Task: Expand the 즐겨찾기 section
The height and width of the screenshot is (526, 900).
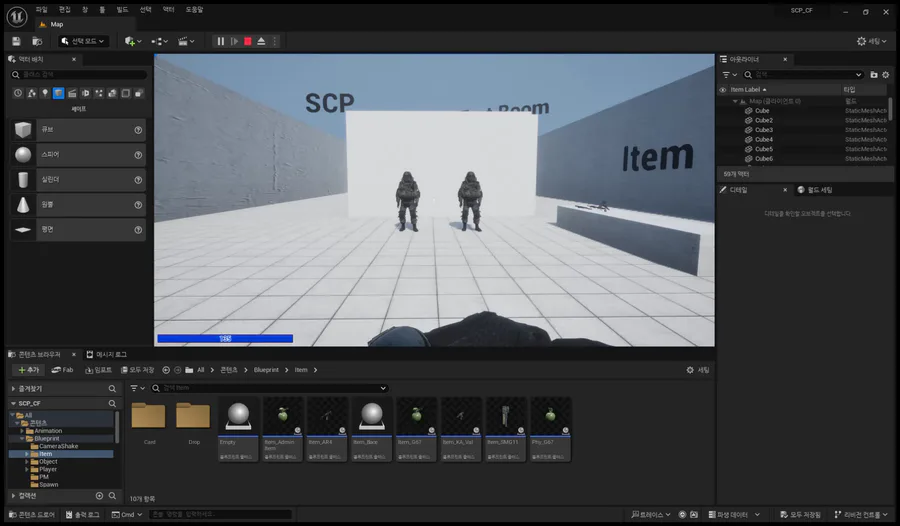Action: click(x=13, y=389)
